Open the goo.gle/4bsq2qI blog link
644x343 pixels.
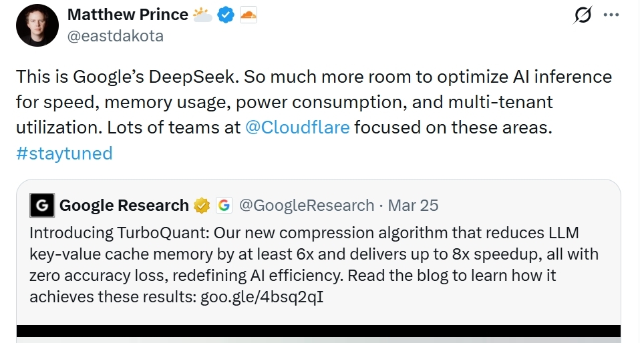(262, 296)
